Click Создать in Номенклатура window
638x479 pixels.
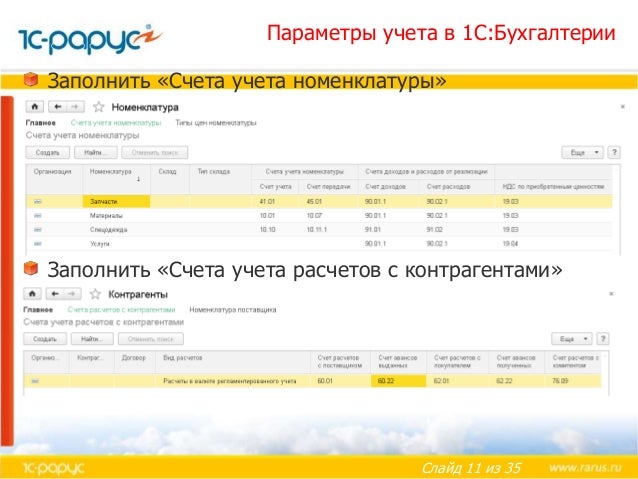point(48,153)
